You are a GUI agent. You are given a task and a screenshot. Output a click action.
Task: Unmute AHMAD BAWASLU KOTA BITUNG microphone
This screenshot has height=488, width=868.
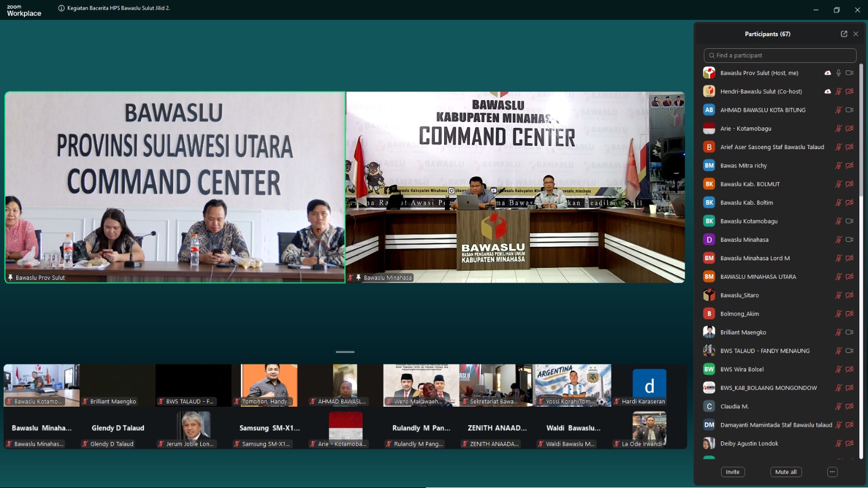[x=839, y=110]
